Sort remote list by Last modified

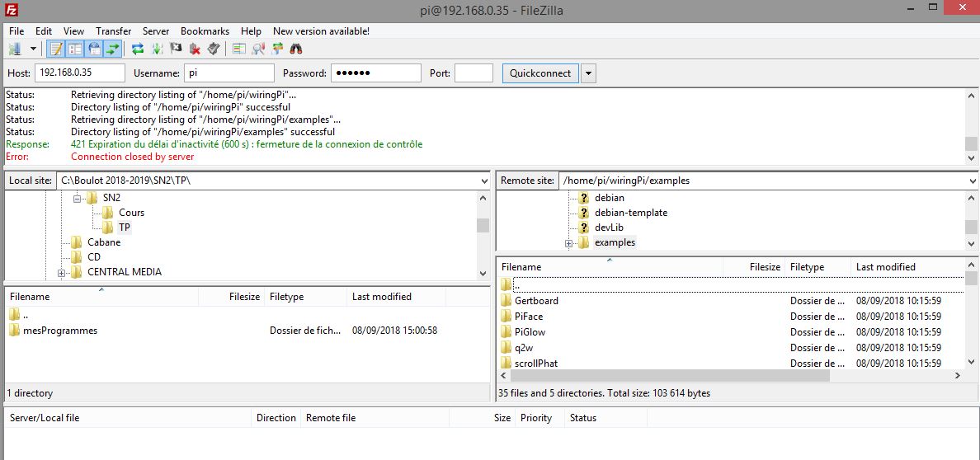(907, 267)
